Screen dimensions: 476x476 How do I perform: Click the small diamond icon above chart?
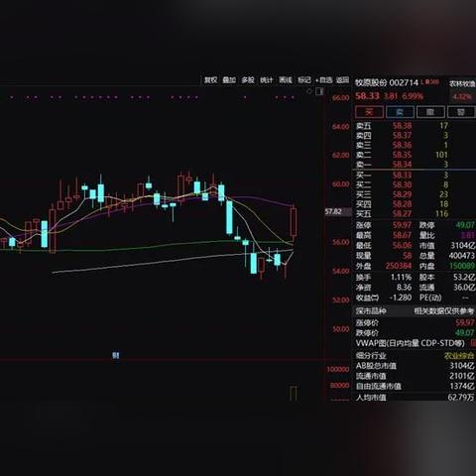point(309,91)
